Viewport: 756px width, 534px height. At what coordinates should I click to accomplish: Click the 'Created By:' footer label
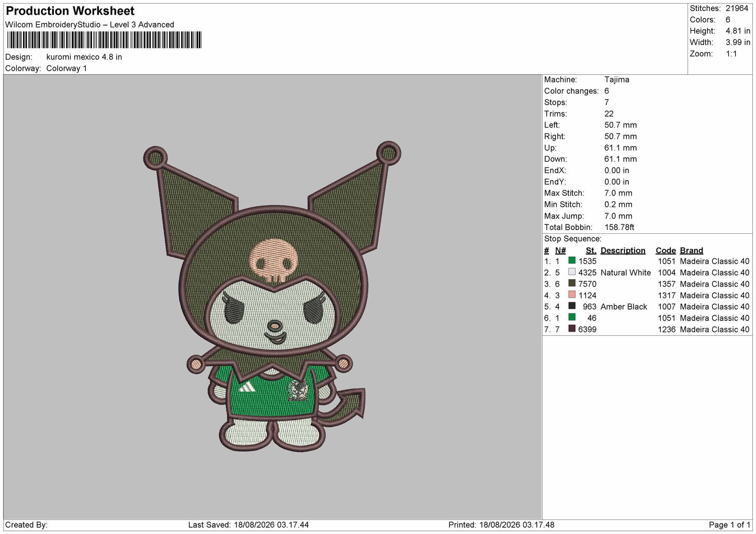pyautogui.click(x=26, y=525)
